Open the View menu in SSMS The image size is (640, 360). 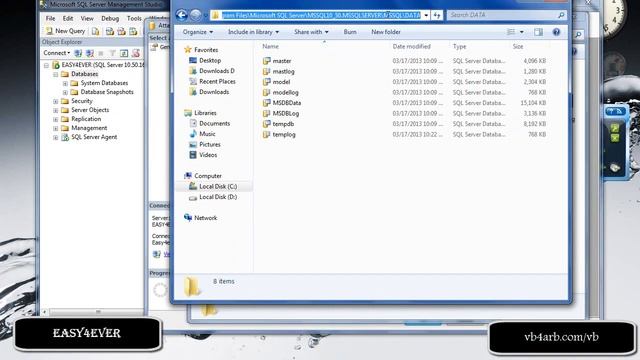click(87, 18)
